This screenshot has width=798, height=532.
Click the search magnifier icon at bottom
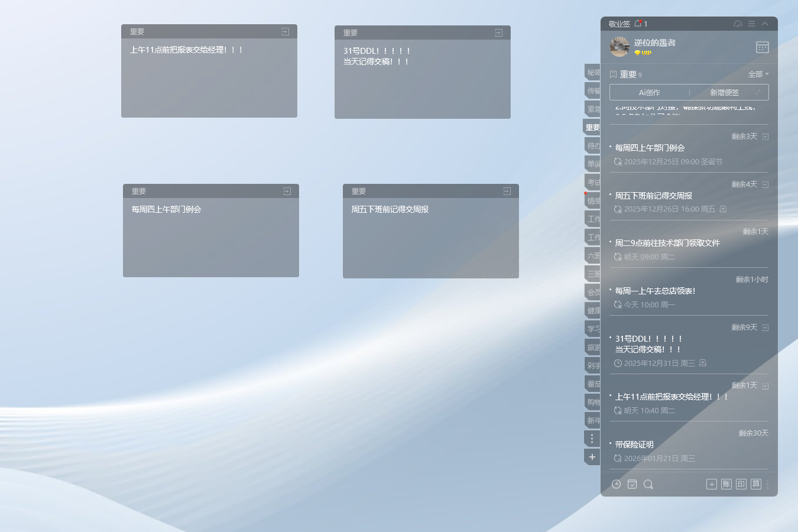click(648, 484)
